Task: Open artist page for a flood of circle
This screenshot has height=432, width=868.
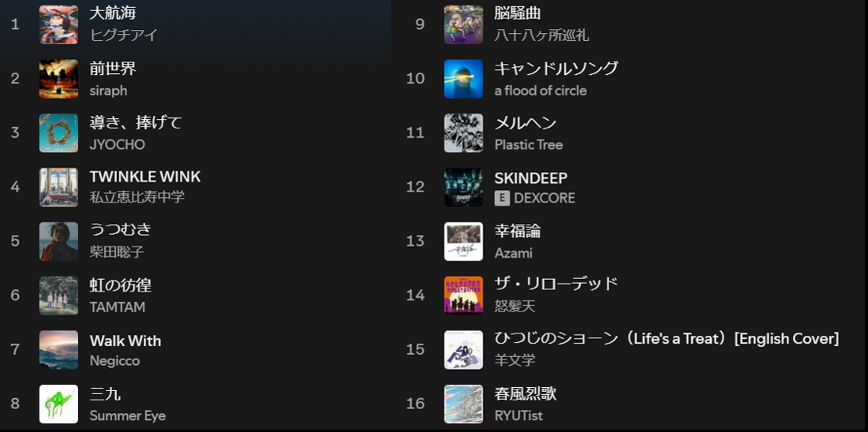Action: 541,90
